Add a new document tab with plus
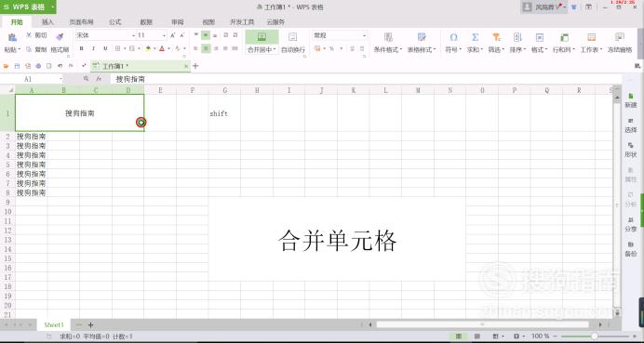644x343 pixels. click(x=195, y=66)
